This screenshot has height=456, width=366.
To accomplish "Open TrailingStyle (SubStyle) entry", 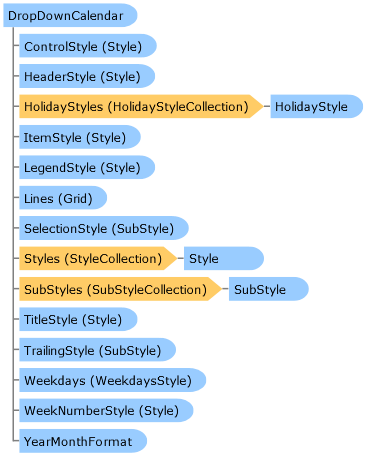I will click(97, 349).
